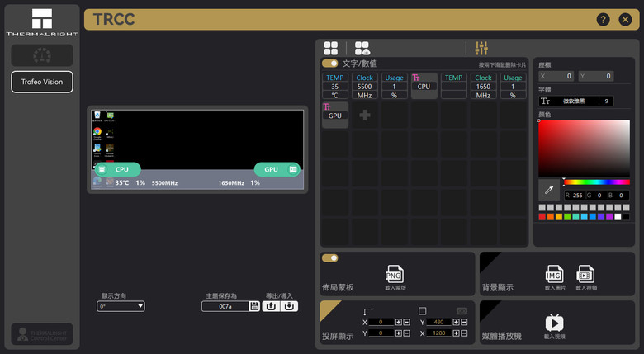
Task: Click the Tt font icon in font selector
Action: pyautogui.click(x=545, y=101)
